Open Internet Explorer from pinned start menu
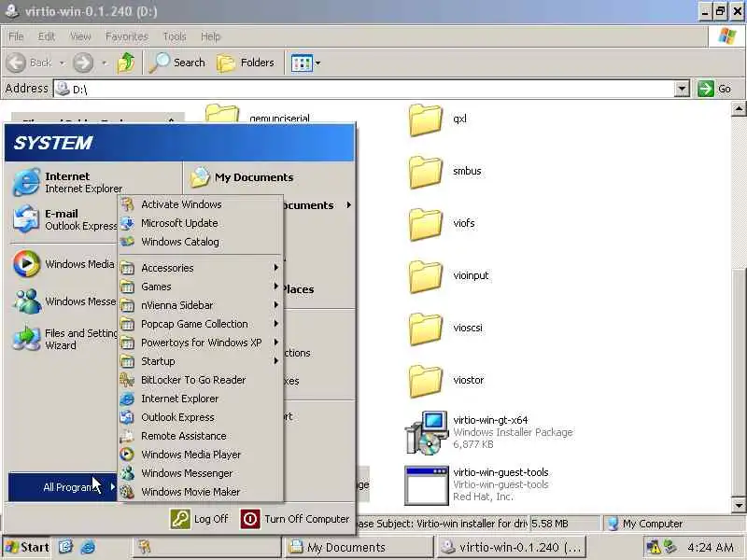 [66, 182]
